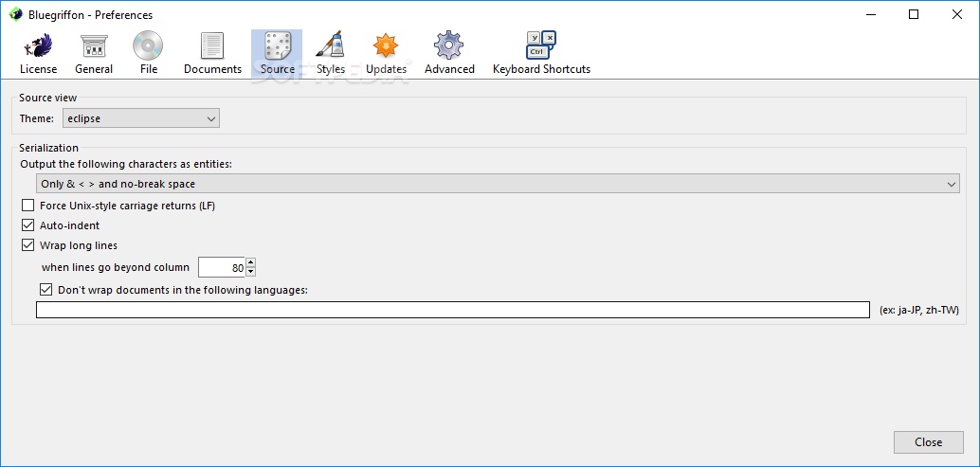This screenshot has width=980, height=467.
Task: Increase the wrap column value
Action: point(250,262)
